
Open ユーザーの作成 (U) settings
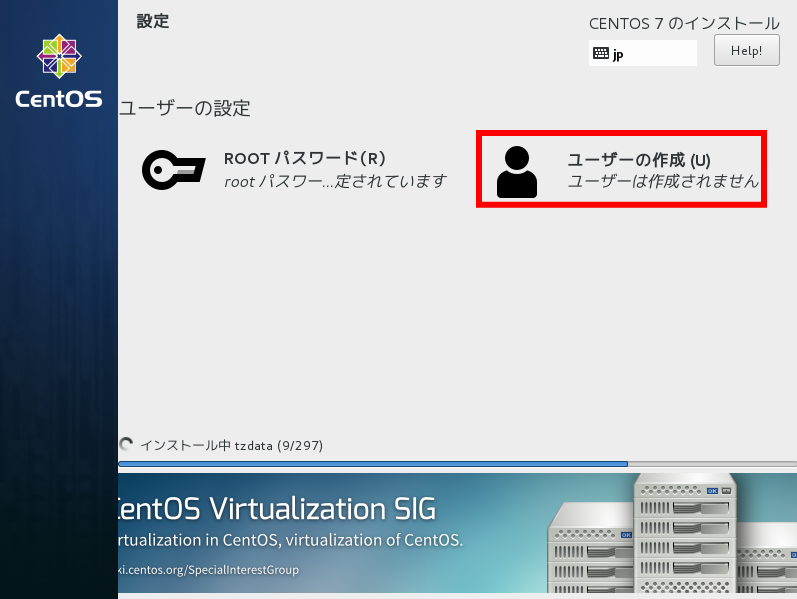click(x=621, y=169)
